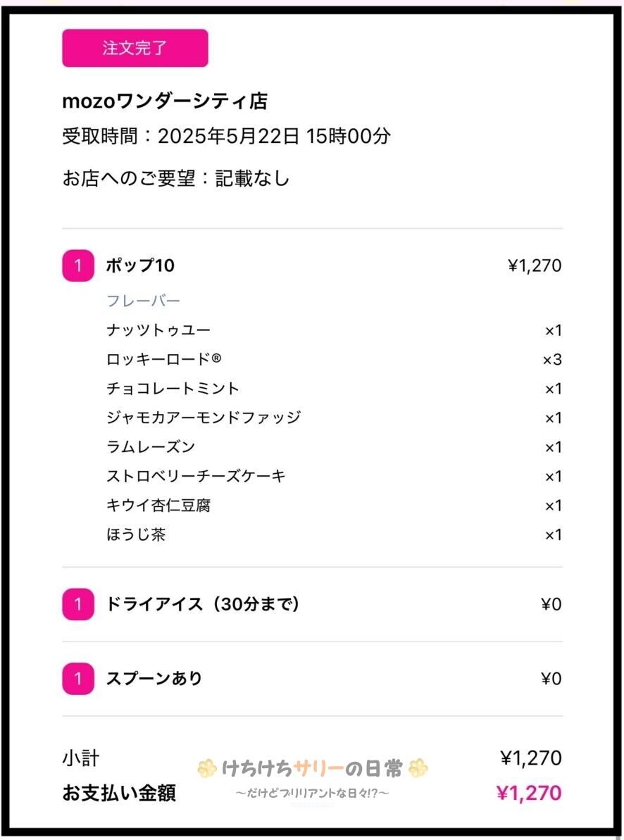Select the キウイ杏仁豆腐 flavor
Screen dimensions: 624x840
[158, 506]
